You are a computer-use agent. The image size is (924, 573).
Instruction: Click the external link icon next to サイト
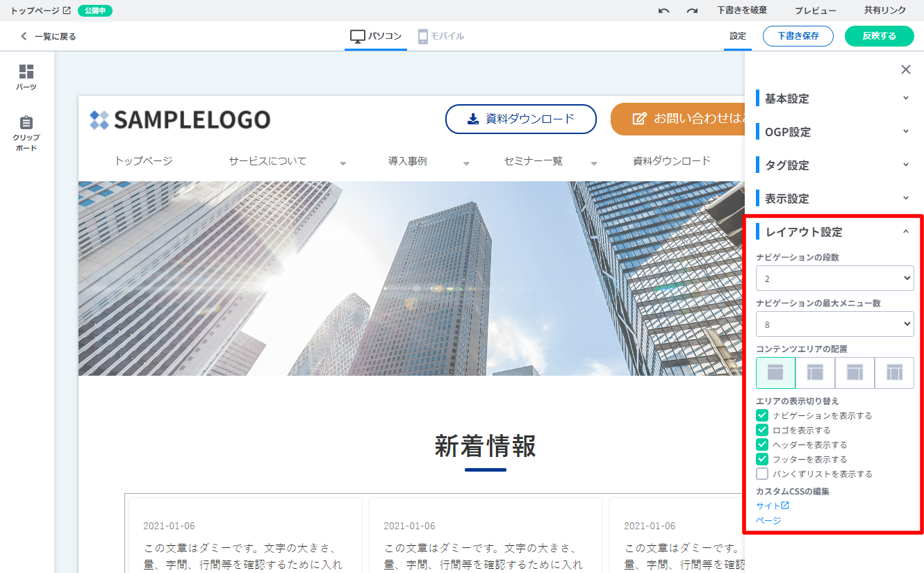pyautogui.click(x=785, y=506)
